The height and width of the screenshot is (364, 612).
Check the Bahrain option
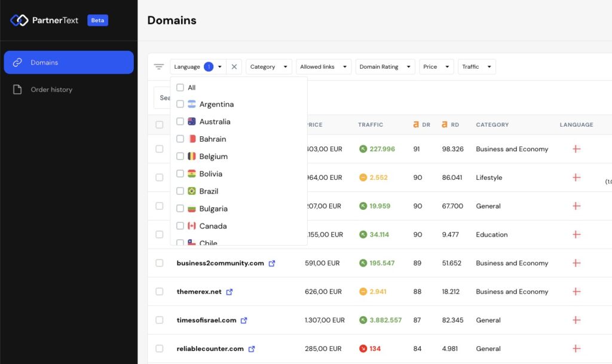click(180, 139)
